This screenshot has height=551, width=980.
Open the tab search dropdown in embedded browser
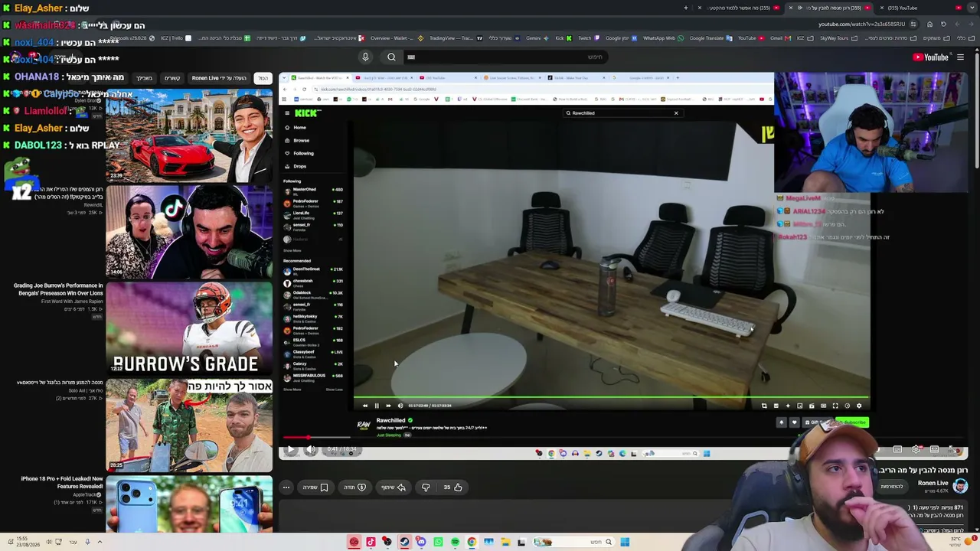click(x=284, y=78)
